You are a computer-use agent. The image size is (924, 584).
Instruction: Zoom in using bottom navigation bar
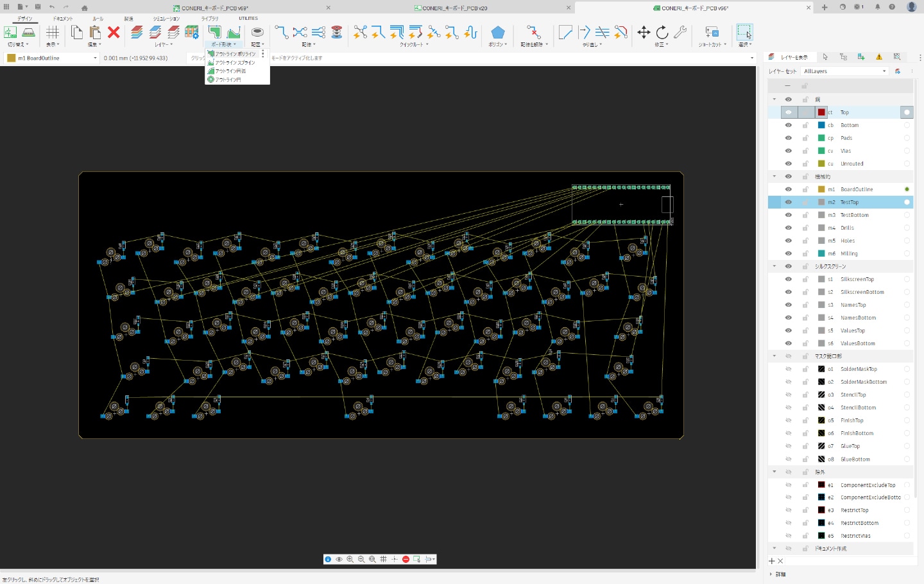click(x=350, y=560)
